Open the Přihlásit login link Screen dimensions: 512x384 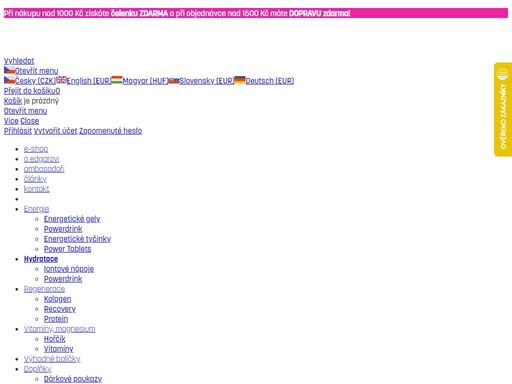(18, 131)
